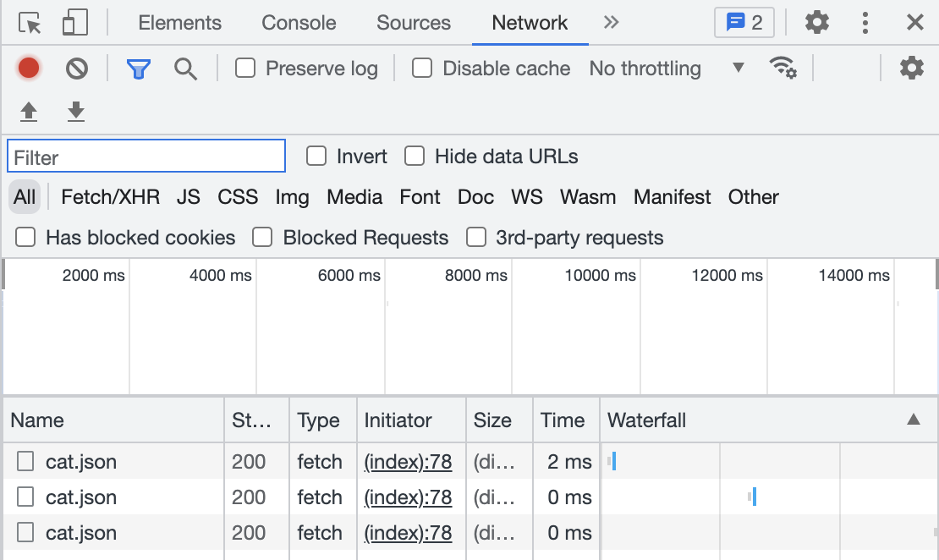Enable the Preserve log checkbox

point(245,69)
